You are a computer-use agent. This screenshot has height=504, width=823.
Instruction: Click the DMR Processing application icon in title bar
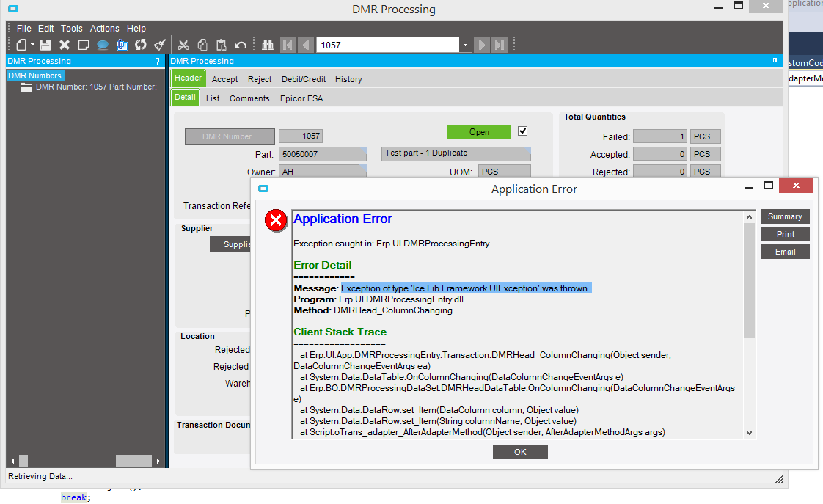13,8
